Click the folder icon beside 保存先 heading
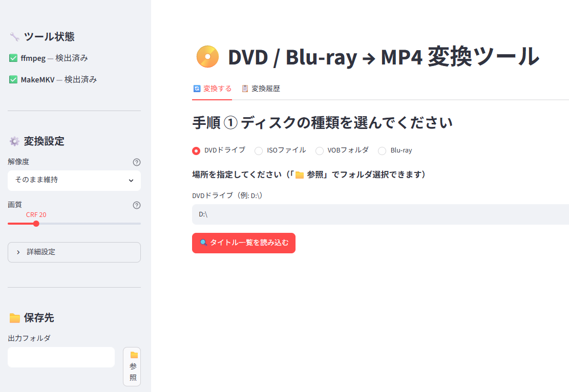The height and width of the screenshot is (392, 569). pyautogui.click(x=14, y=318)
